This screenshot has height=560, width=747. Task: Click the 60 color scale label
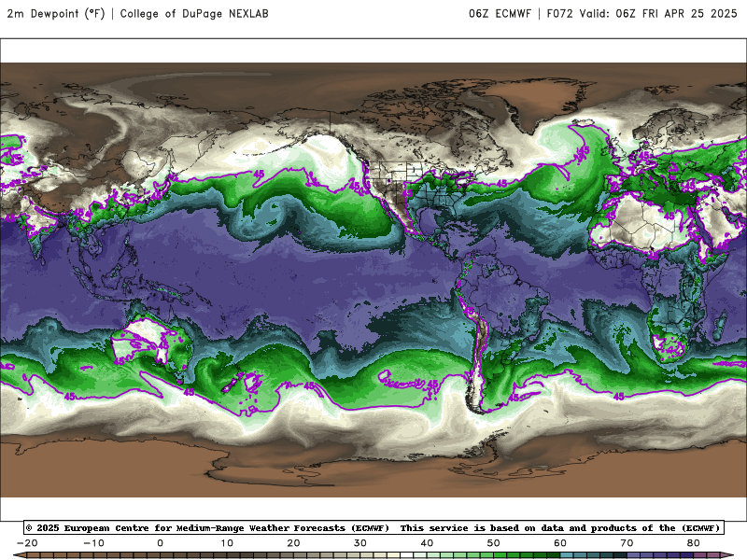(x=560, y=543)
